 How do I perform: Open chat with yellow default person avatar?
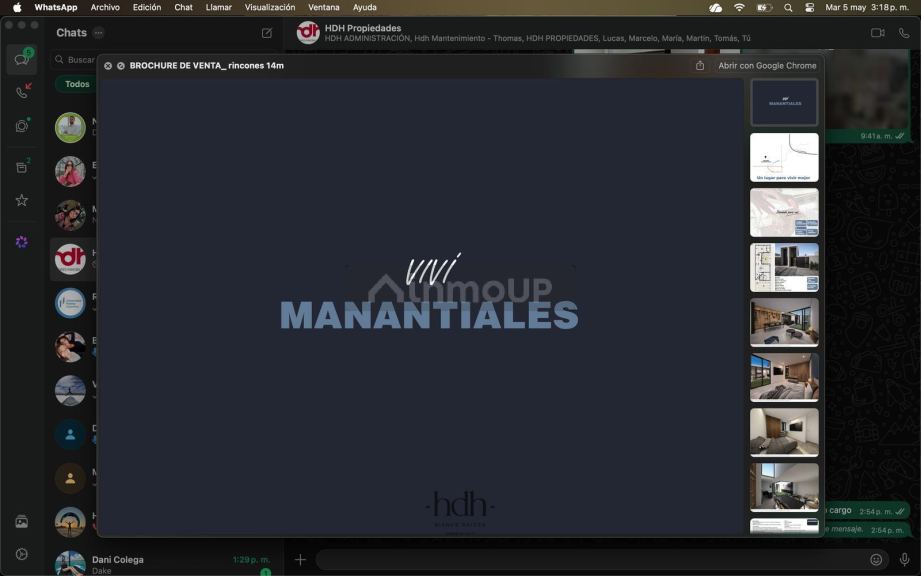coord(70,478)
